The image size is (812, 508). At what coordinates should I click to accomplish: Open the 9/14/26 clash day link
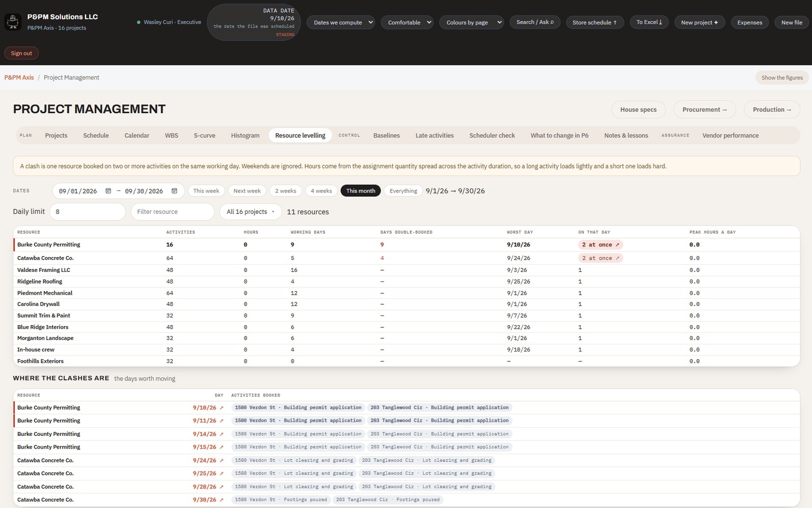[x=208, y=434]
